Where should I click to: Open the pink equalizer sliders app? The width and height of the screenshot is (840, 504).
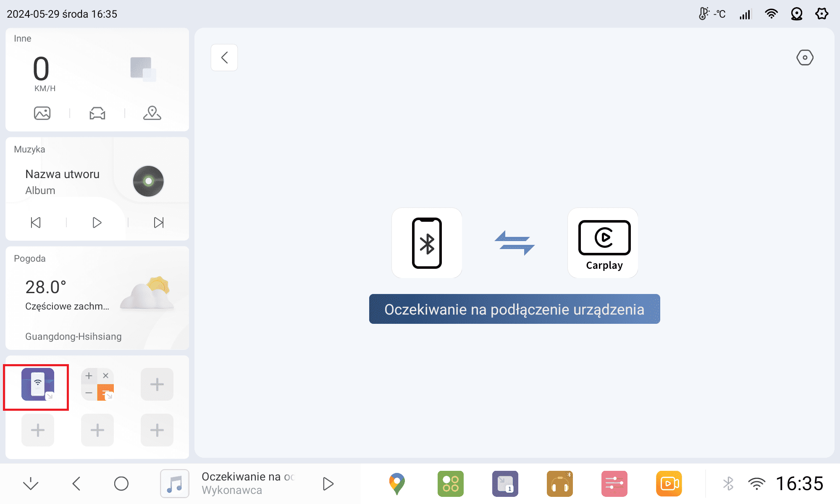(614, 484)
